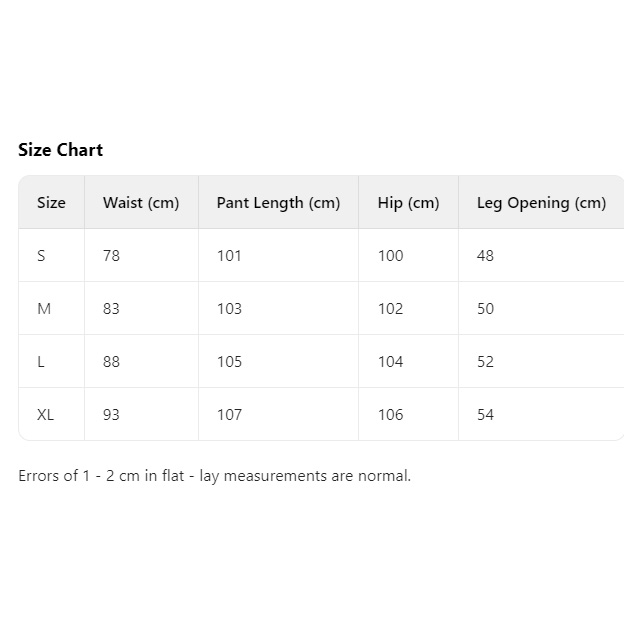Select the S size row label
Screen dimensions: 624x624
tap(41, 256)
